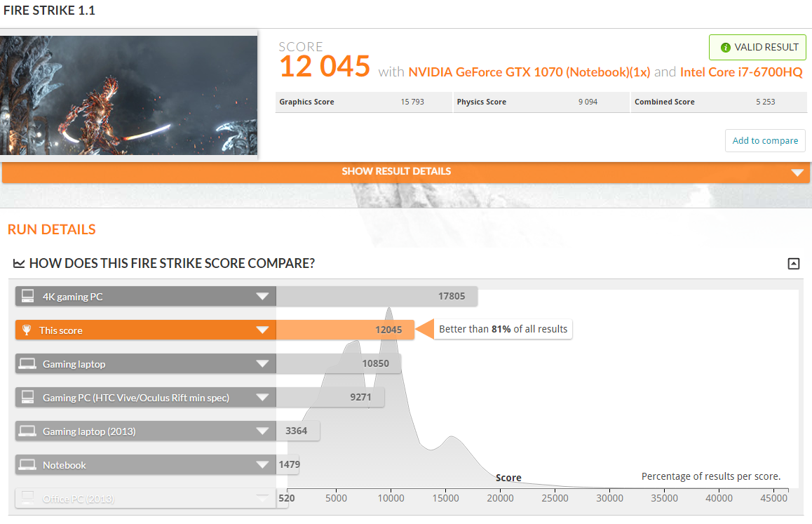This screenshot has width=812, height=524.
Task: Click the Graphics Score label
Action: (x=306, y=102)
